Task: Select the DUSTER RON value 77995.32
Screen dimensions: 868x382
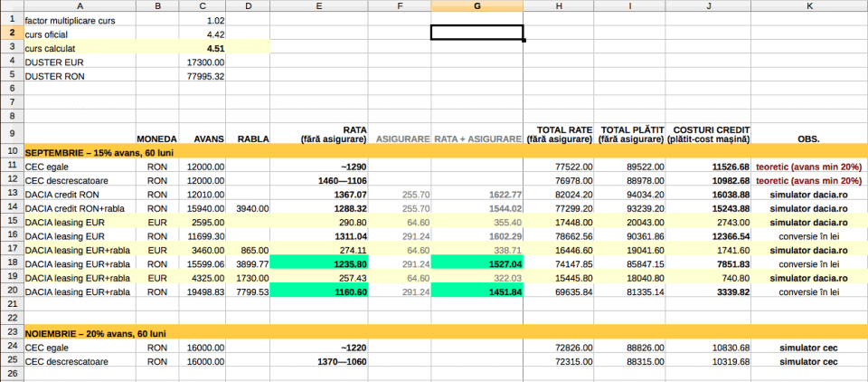Action: point(203,76)
